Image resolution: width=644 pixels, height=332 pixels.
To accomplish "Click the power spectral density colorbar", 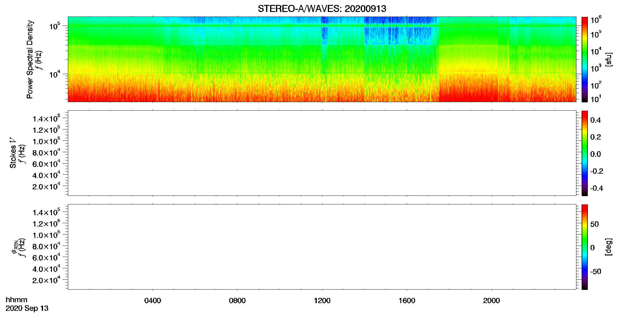I will [585, 59].
